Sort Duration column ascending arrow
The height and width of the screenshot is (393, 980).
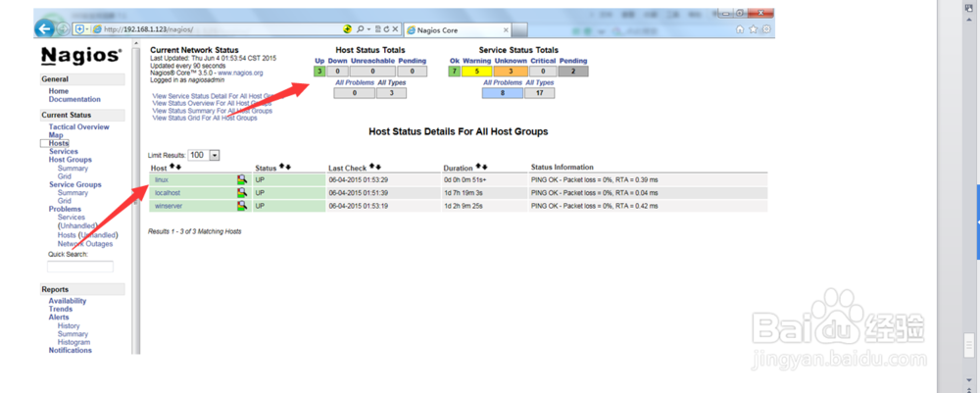(x=479, y=167)
